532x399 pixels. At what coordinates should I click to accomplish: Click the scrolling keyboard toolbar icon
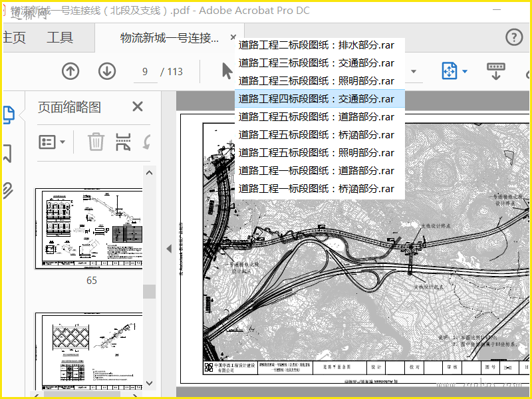click(495, 71)
